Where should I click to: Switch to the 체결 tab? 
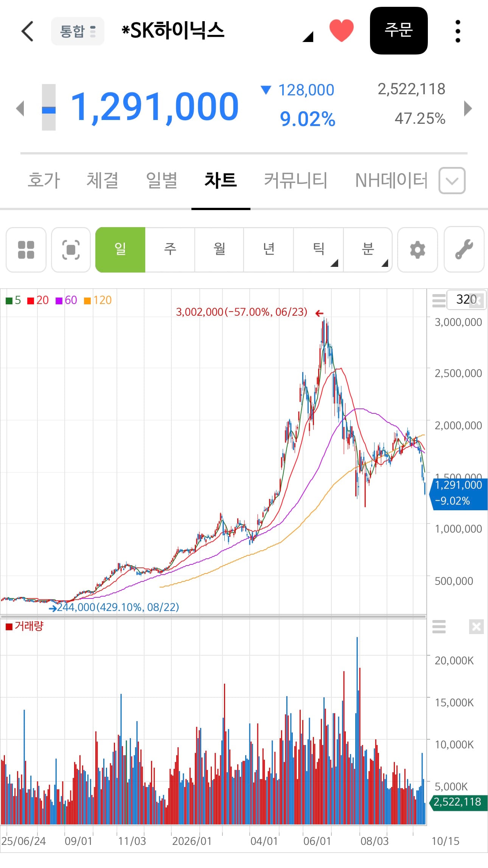[x=103, y=180]
